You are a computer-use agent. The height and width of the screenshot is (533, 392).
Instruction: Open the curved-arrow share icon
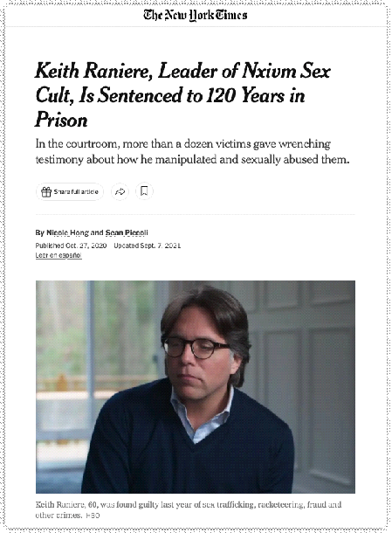pos(120,191)
